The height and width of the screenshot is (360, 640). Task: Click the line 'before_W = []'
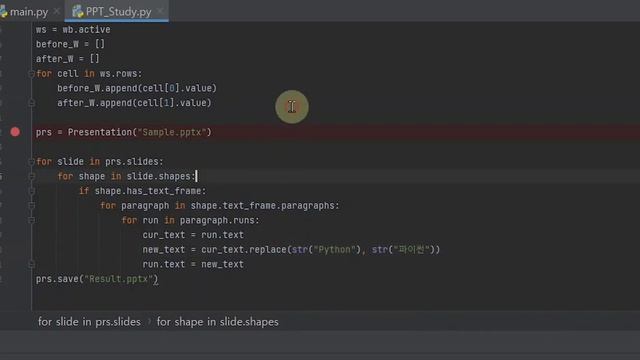[x=70, y=44]
